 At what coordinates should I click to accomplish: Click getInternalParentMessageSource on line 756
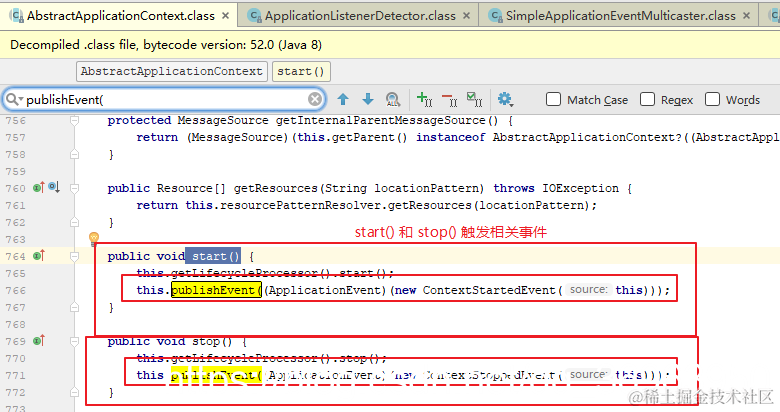[380, 120]
